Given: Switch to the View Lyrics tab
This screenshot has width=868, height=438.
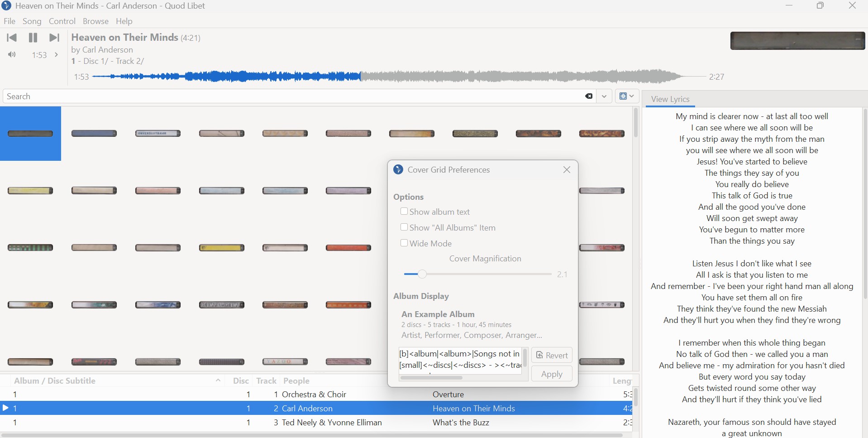Looking at the screenshot, I should click(670, 99).
